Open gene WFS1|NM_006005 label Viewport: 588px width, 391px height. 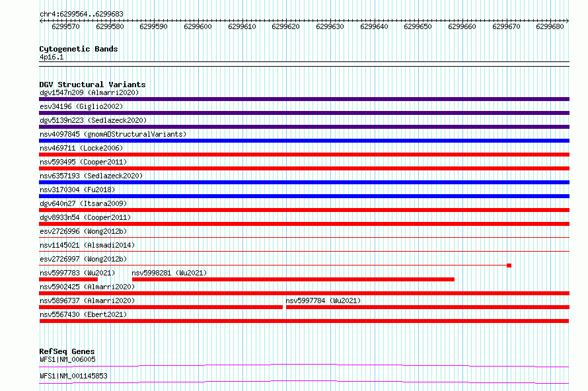tap(67, 359)
